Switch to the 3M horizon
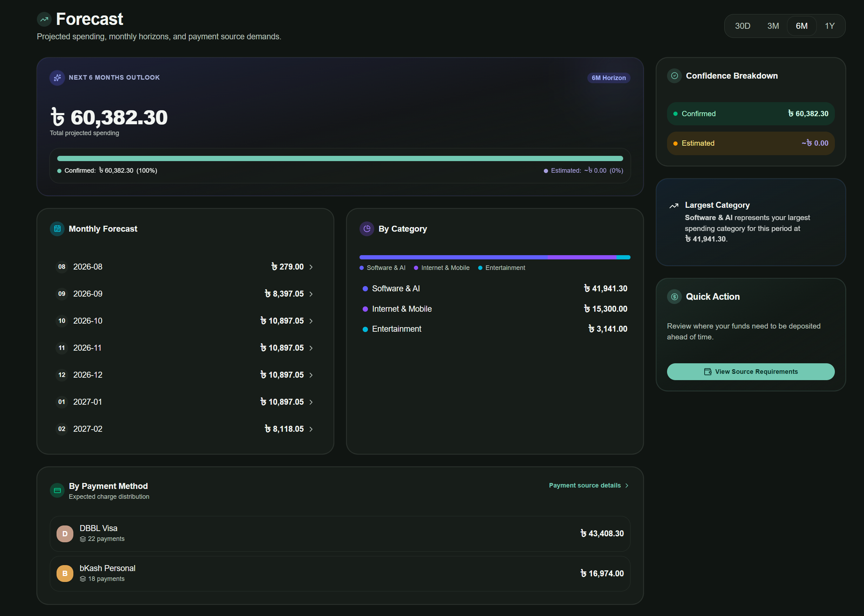 [773, 26]
